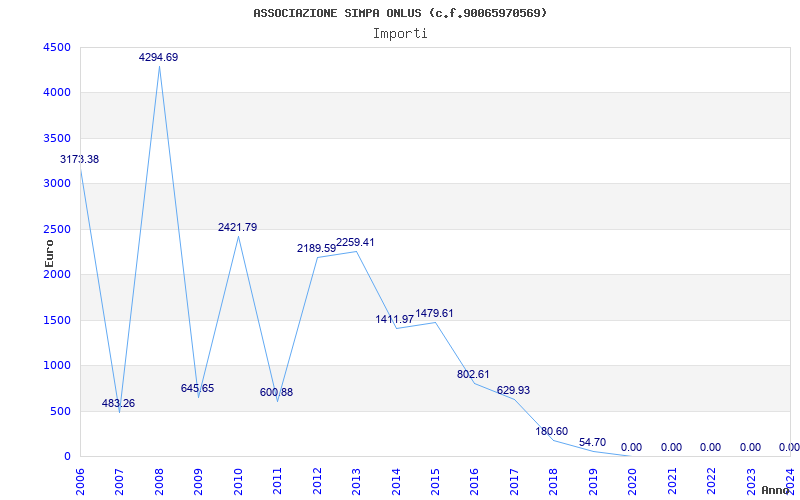Select data label 629.93
The height and width of the screenshot is (500, 800).
coord(513,390)
